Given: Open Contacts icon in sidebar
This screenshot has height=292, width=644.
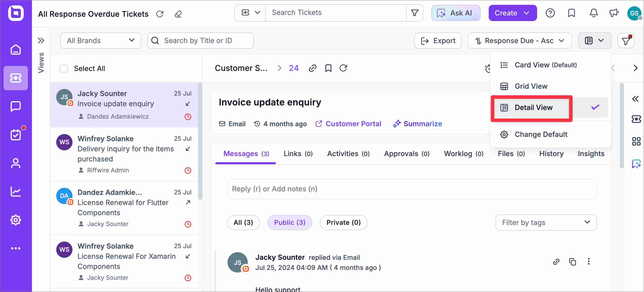Looking at the screenshot, I should [x=16, y=163].
